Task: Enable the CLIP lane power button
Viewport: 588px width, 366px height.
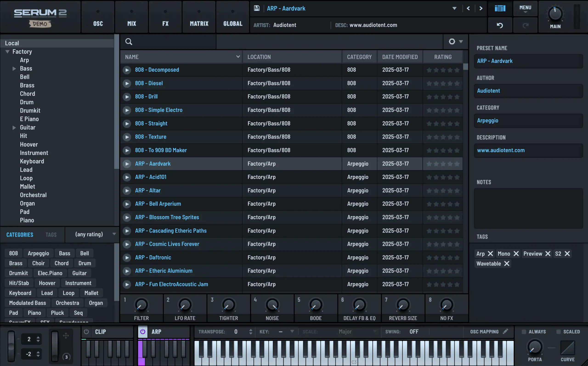Action: tap(86, 331)
